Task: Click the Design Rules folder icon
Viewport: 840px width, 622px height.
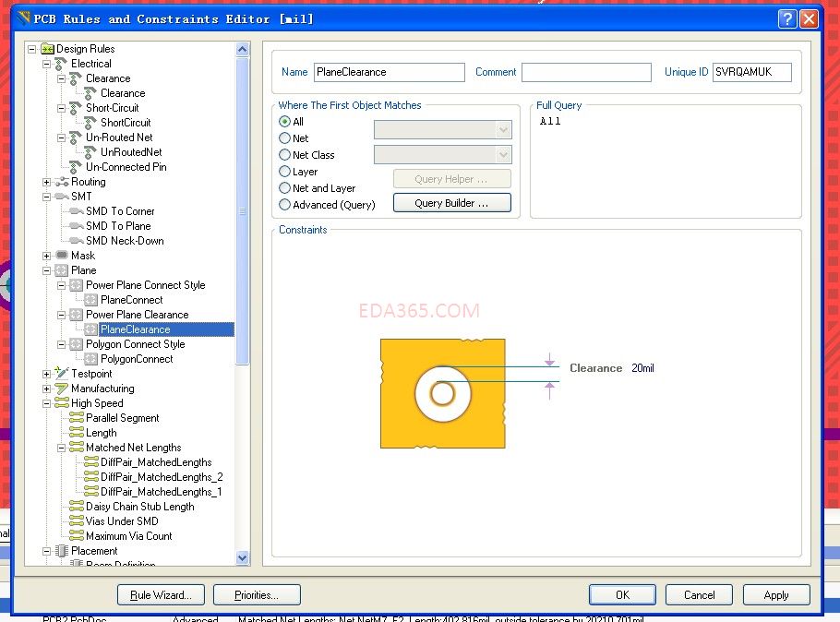Action: click(48, 49)
